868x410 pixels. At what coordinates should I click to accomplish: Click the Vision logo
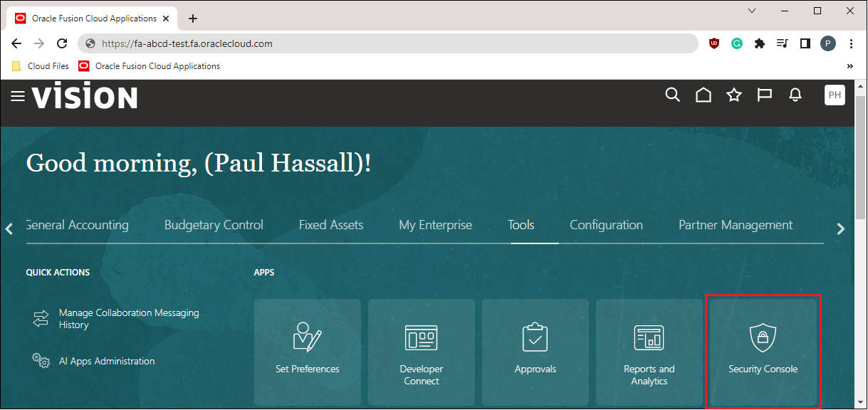(x=85, y=96)
